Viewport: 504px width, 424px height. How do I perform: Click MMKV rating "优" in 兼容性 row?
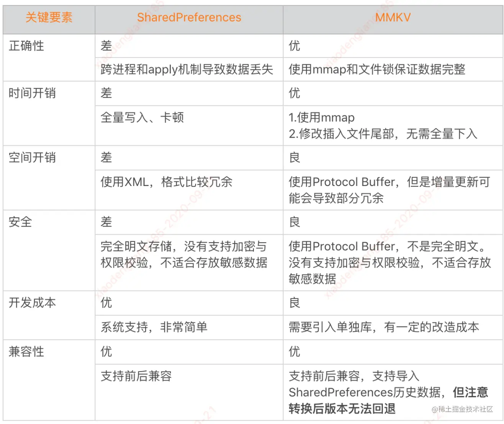point(393,352)
